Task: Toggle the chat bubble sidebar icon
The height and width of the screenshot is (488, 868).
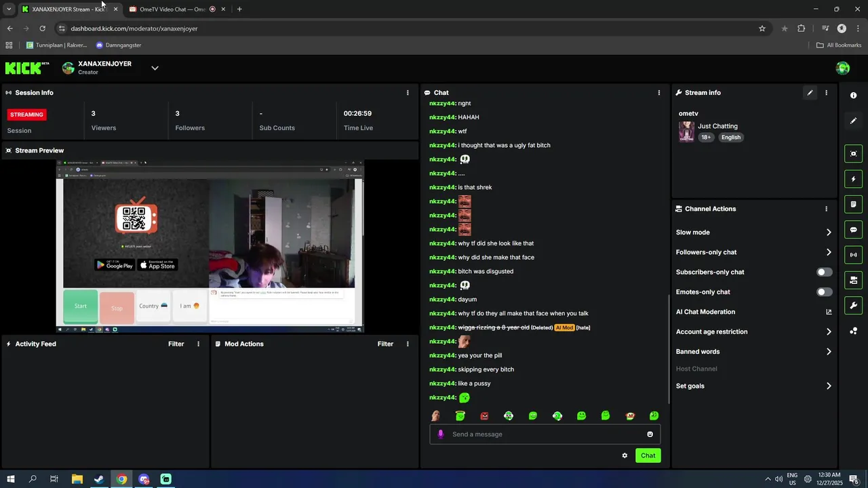Action: (853, 230)
